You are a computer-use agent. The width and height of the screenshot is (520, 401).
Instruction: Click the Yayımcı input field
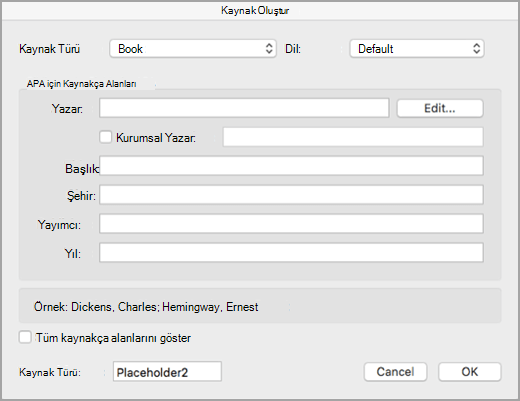[291, 224]
